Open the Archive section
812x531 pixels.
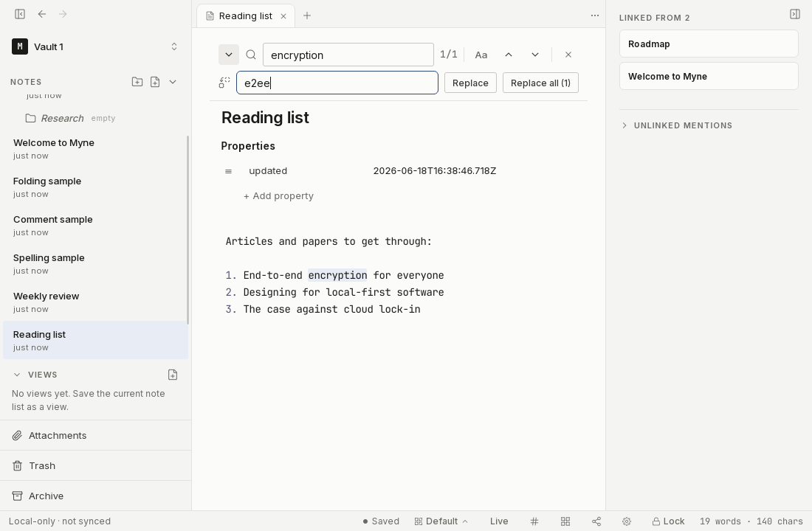(95, 496)
